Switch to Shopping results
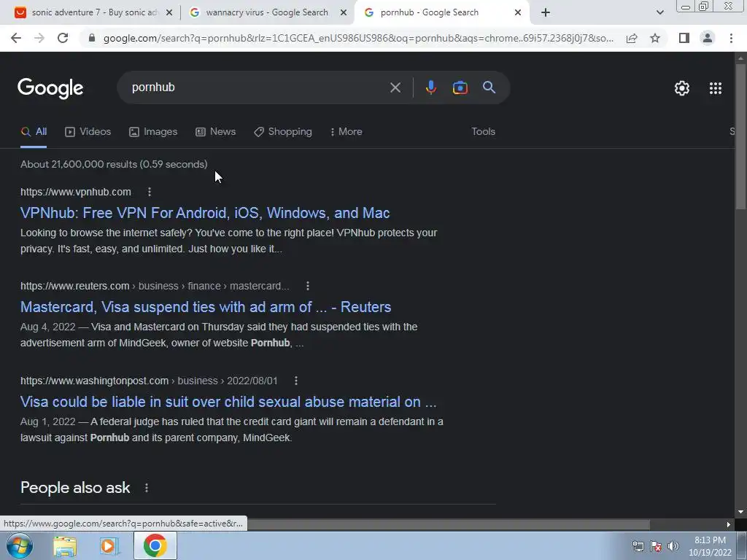The image size is (747, 560). tap(283, 132)
